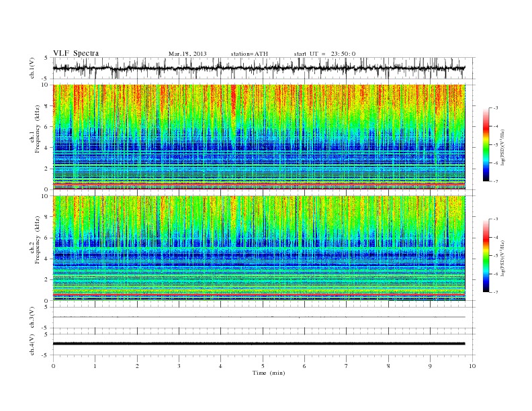Image resolution: width=532 pixels, height=411 pixels.
Task: Click the "2" minute tick label
Action: [137, 366]
